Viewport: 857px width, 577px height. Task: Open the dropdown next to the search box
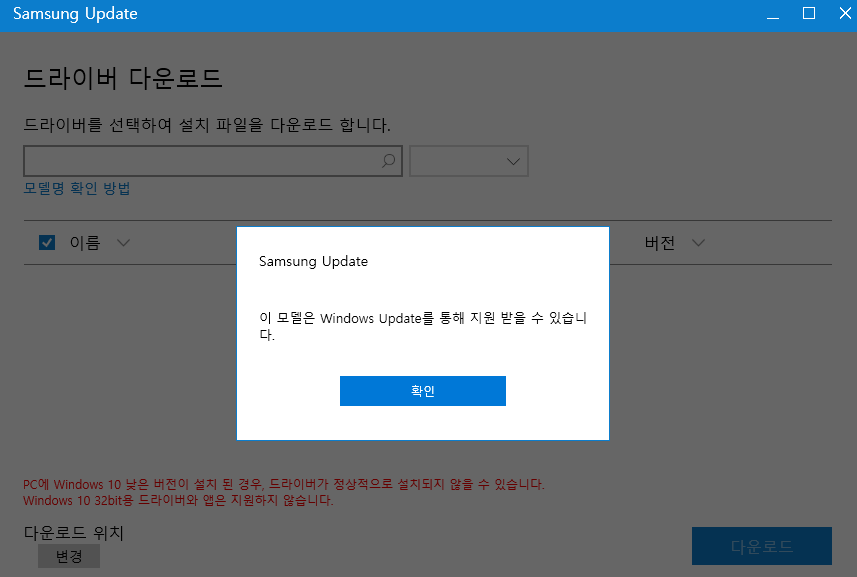click(469, 161)
